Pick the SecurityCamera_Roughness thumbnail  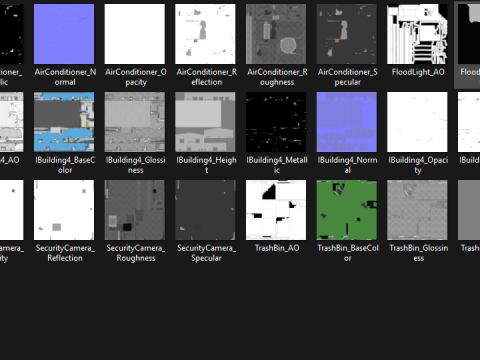coord(135,210)
